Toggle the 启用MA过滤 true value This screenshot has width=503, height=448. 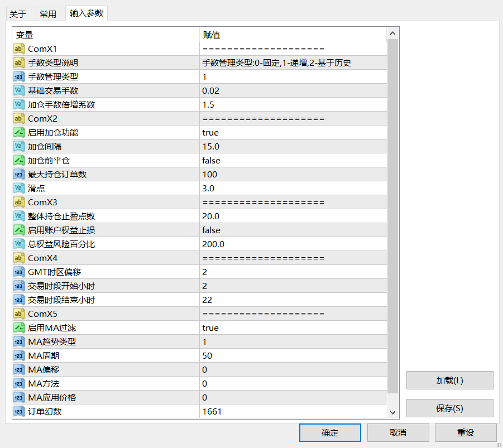pos(210,328)
